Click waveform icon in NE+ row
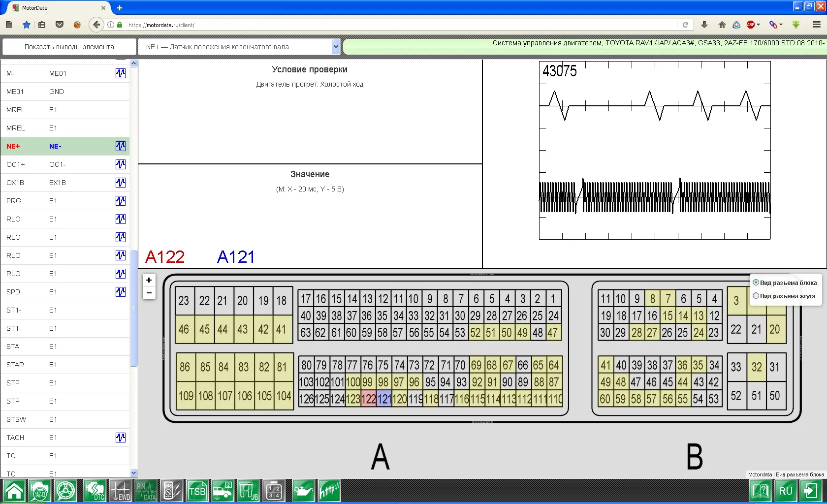Image resolution: width=827 pixels, height=504 pixels. click(x=121, y=146)
